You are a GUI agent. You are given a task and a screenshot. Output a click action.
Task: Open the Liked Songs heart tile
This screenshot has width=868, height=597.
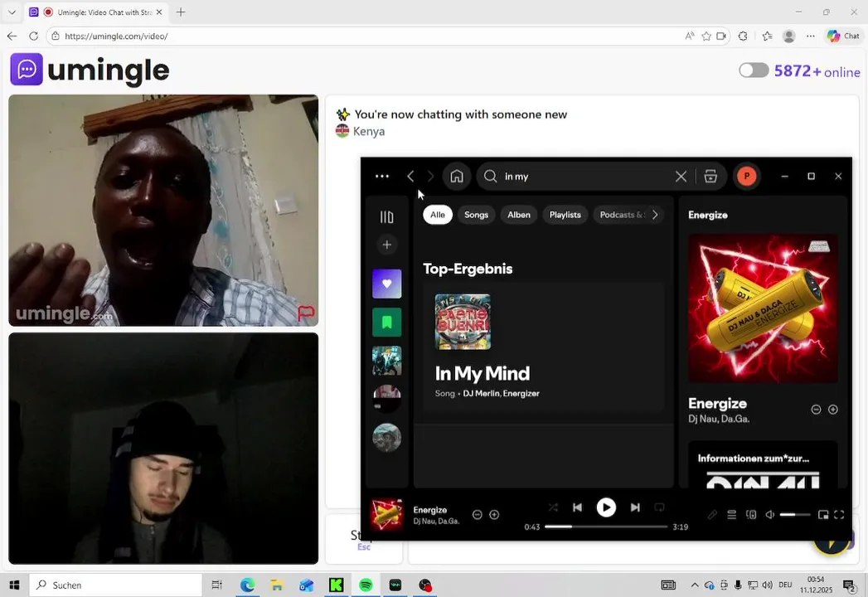[386, 284]
